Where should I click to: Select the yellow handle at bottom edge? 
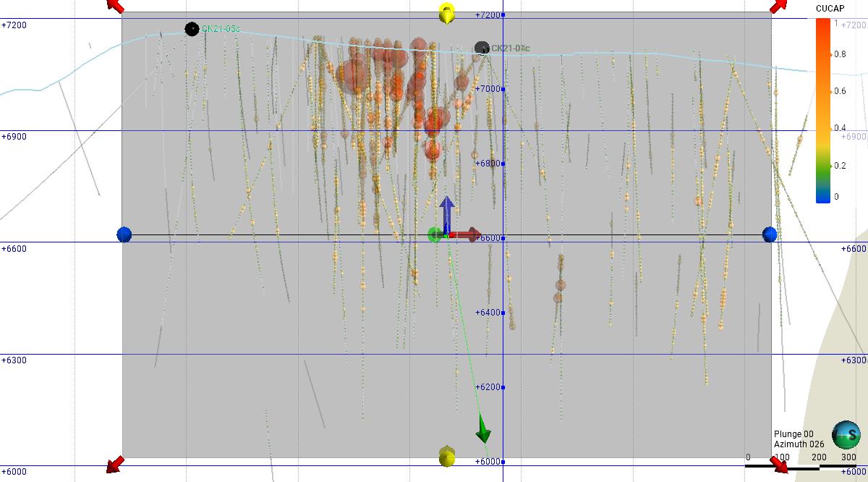(447, 457)
